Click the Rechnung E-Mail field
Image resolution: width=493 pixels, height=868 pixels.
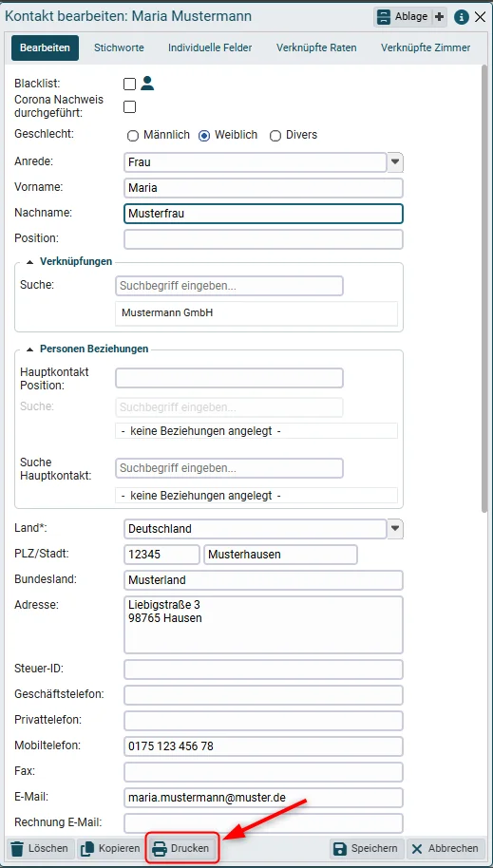[x=264, y=823]
